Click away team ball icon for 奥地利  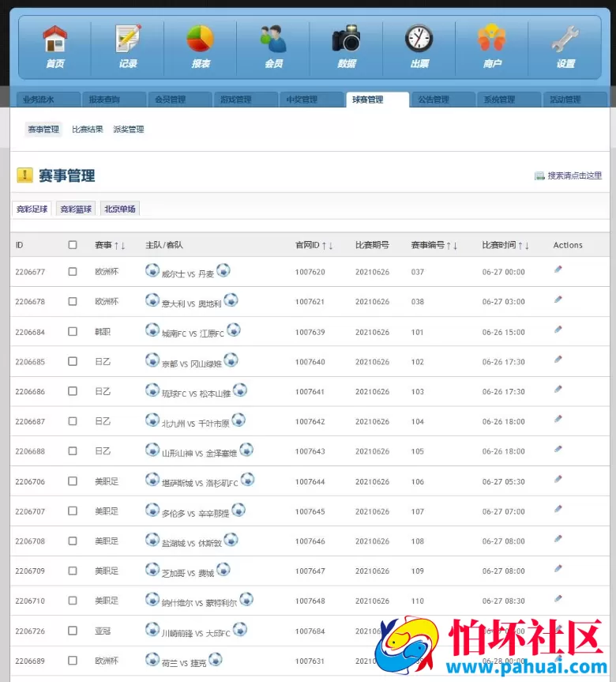[x=231, y=300]
